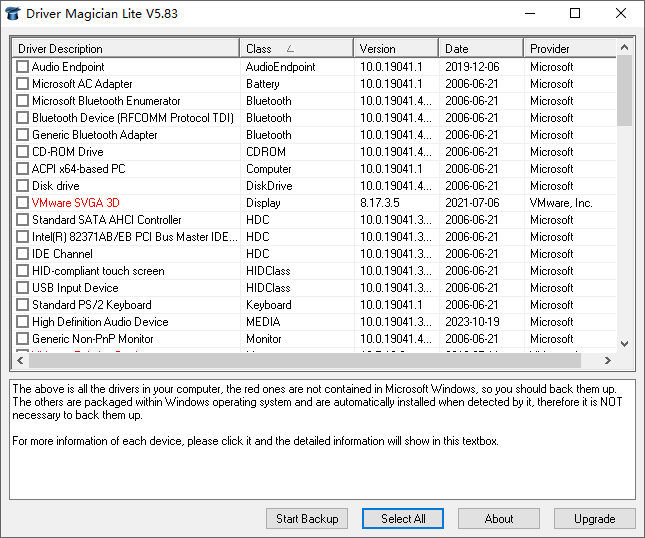
Task: Check the High Definition Audio Device box
Action: (22, 322)
